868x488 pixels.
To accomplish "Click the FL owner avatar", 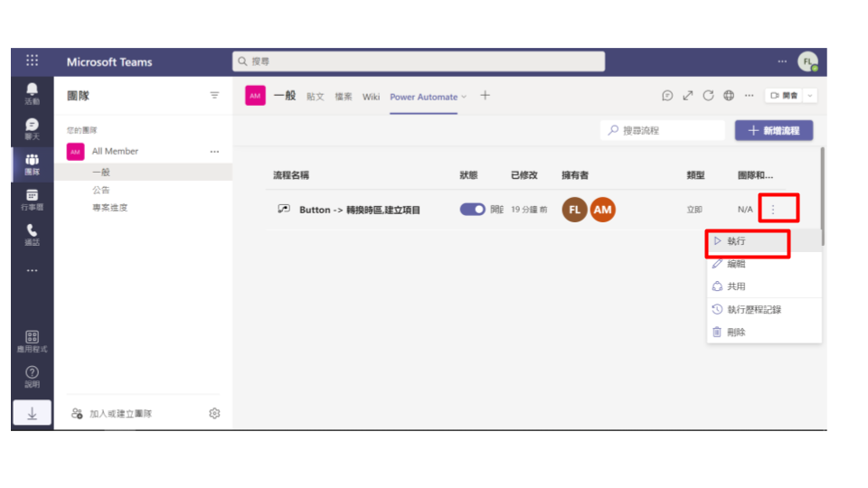I will point(575,210).
